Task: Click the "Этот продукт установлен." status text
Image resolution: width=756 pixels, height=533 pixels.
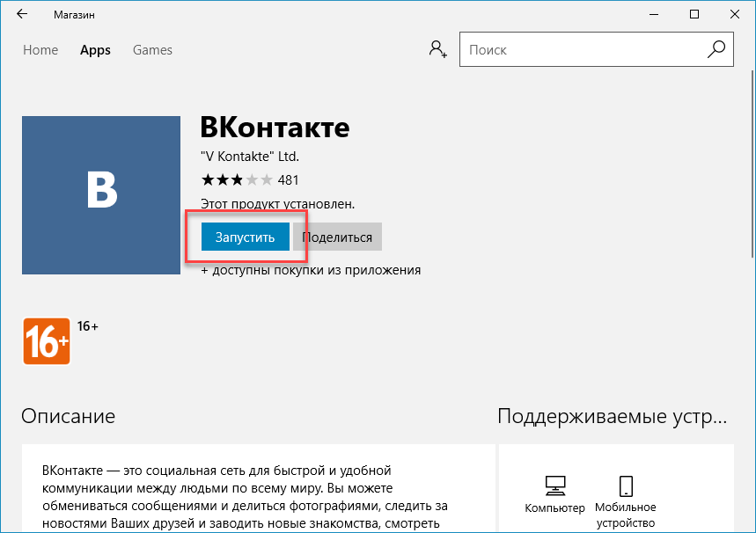Action: [278, 204]
